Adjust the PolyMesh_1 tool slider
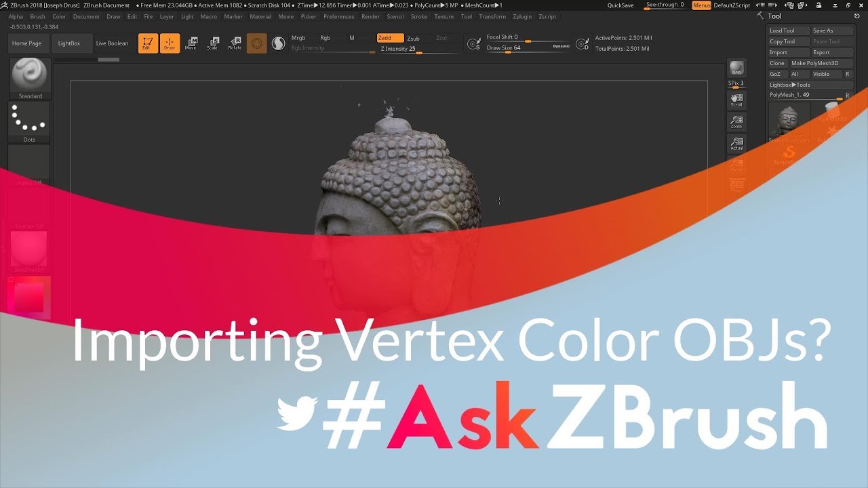Image resolution: width=868 pixels, height=488 pixels. pos(806,96)
